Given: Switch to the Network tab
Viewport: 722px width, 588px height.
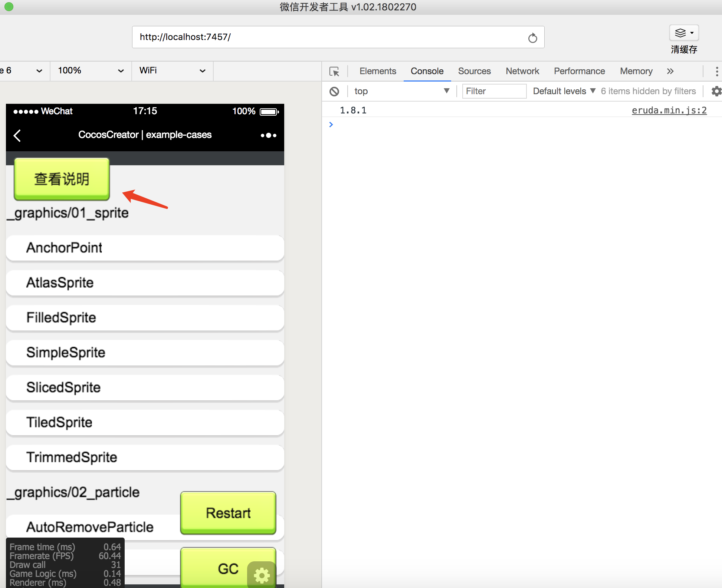Looking at the screenshot, I should (x=522, y=71).
